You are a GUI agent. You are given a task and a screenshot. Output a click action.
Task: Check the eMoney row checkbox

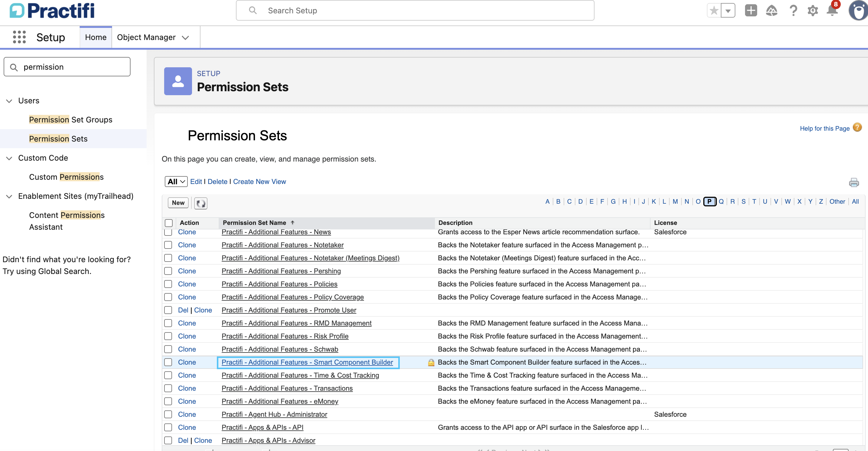point(168,401)
